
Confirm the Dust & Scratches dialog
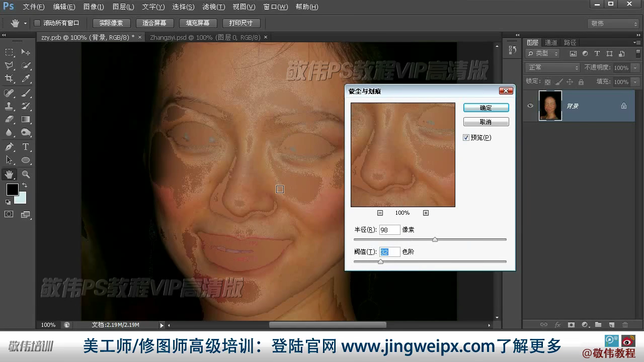click(x=486, y=108)
